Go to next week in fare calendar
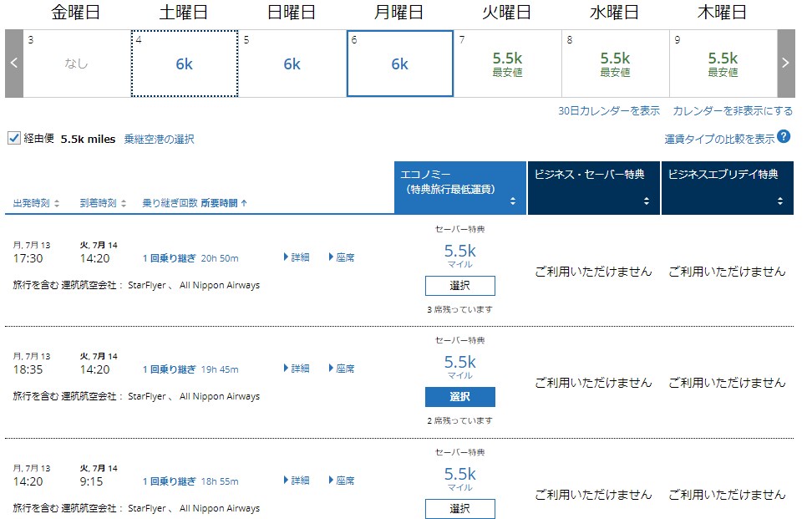 (x=785, y=64)
